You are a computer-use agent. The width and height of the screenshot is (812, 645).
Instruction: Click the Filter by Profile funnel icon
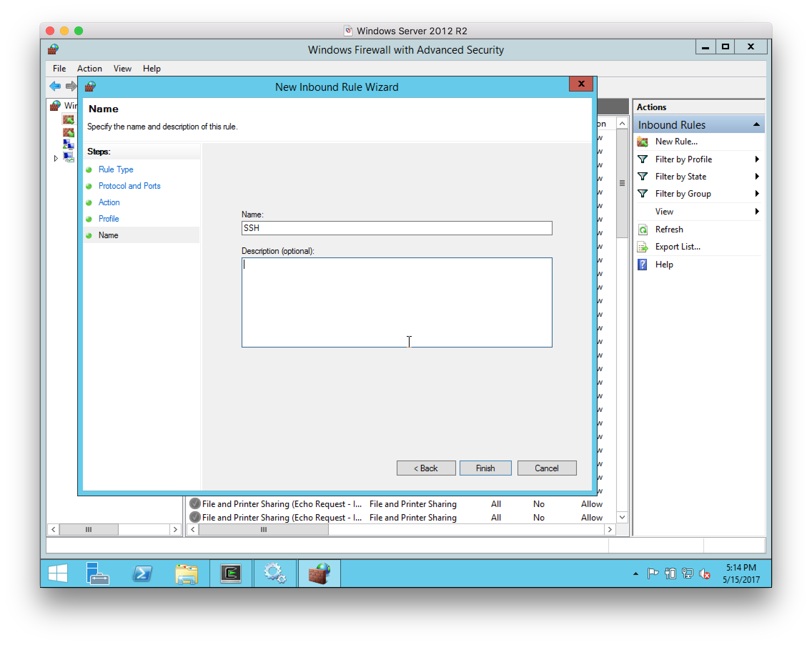tap(643, 159)
